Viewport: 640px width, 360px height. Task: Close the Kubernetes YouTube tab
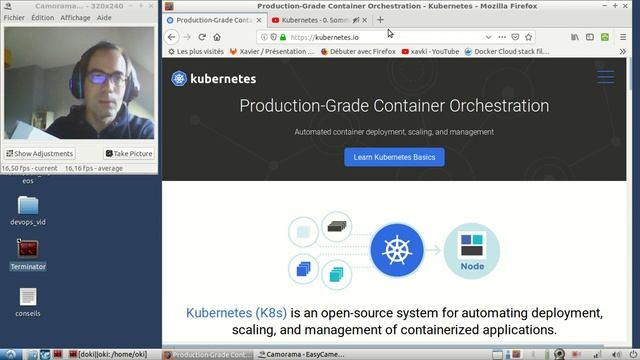[x=364, y=20]
